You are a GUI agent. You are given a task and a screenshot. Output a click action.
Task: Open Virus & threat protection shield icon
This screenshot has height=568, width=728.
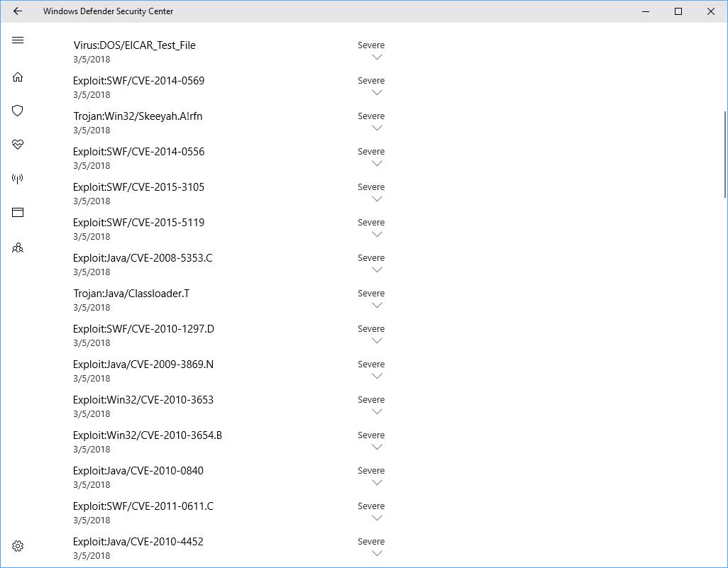(x=18, y=111)
